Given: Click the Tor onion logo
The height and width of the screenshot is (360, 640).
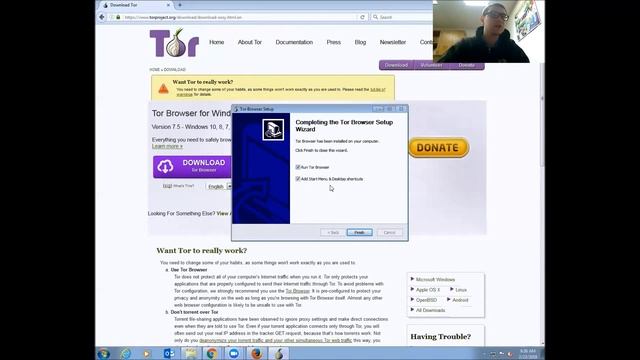Looking at the screenshot, I should click(174, 42).
